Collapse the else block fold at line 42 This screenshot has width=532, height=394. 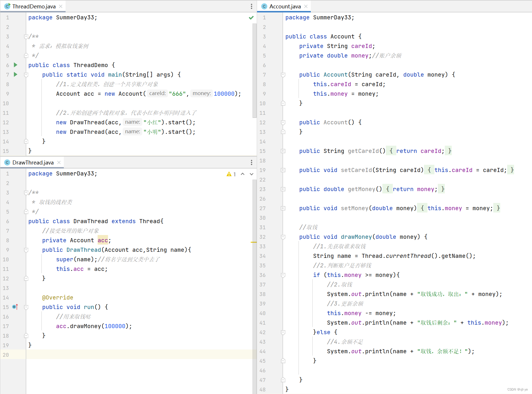(283, 332)
